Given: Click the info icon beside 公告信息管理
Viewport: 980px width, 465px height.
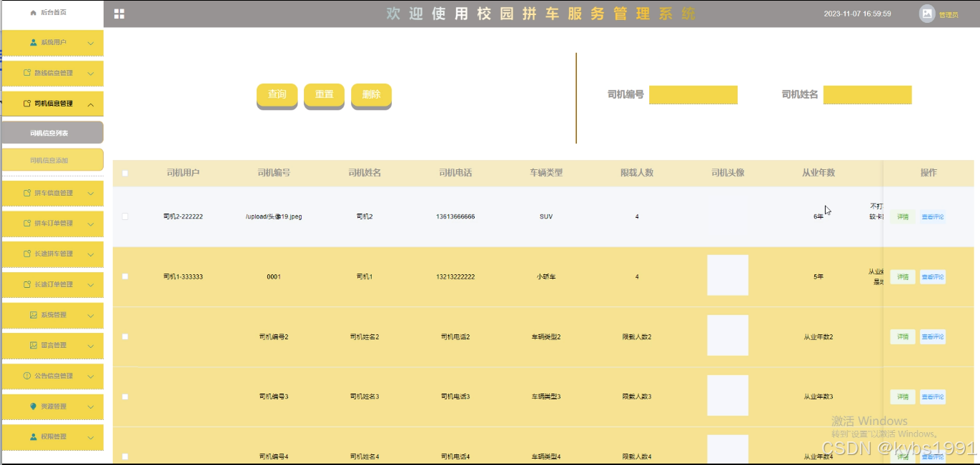Looking at the screenshot, I should point(27,376).
